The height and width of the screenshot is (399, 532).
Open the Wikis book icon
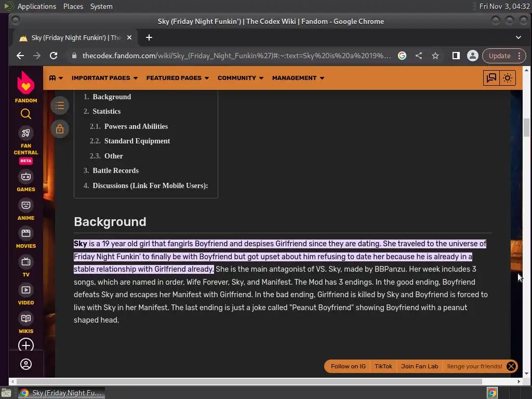tap(26, 318)
